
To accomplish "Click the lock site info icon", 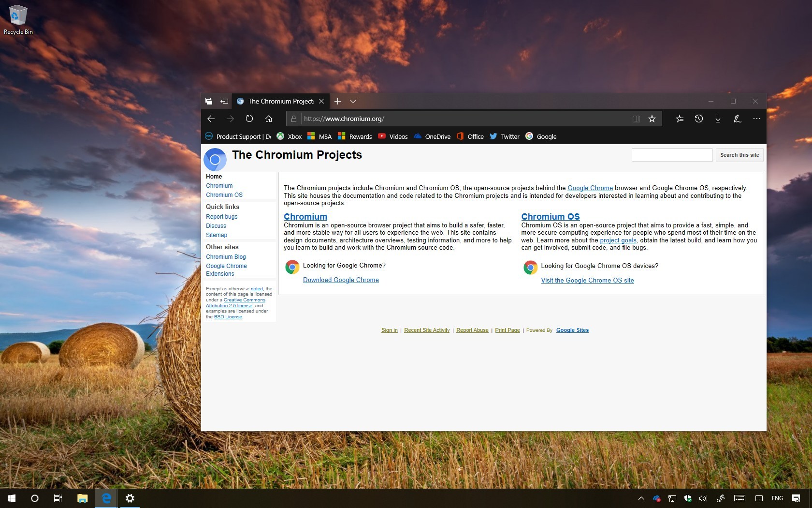I will tap(294, 119).
